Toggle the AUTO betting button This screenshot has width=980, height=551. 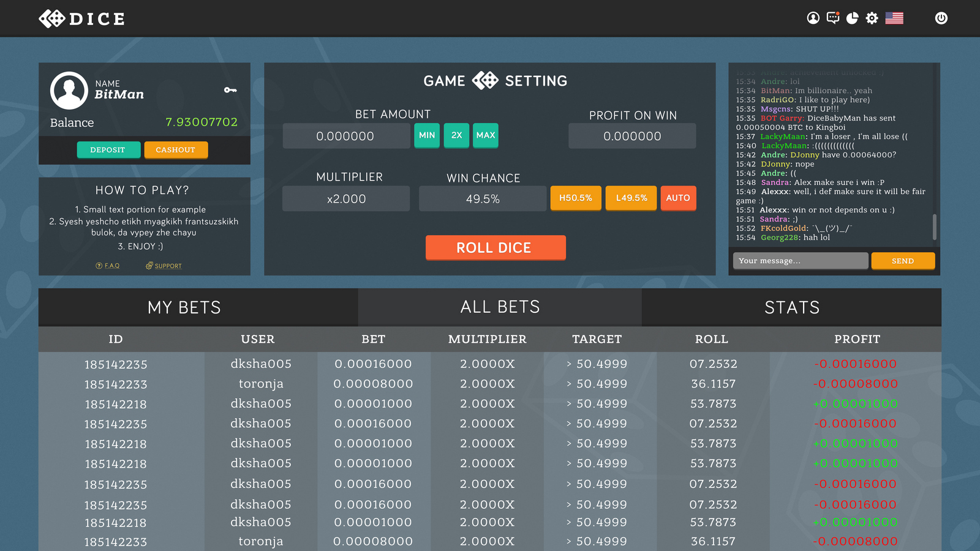[678, 198]
